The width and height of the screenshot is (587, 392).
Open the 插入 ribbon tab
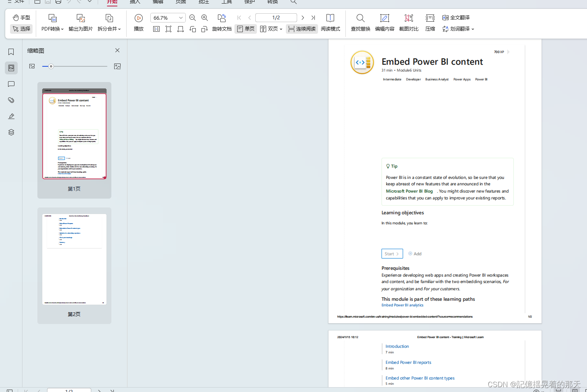click(135, 2)
